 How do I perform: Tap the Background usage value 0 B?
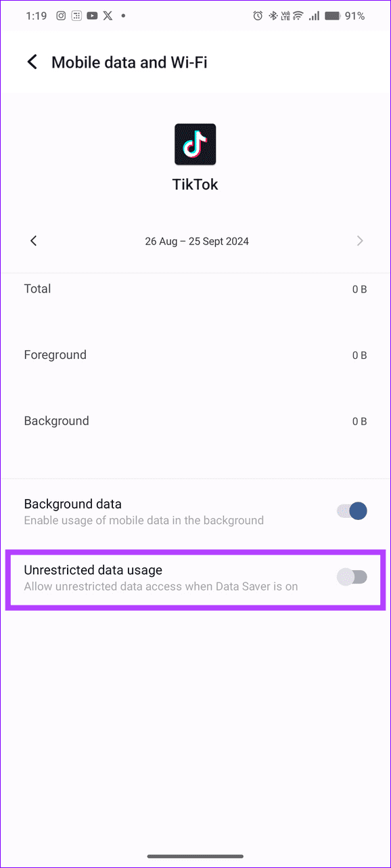click(x=359, y=421)
